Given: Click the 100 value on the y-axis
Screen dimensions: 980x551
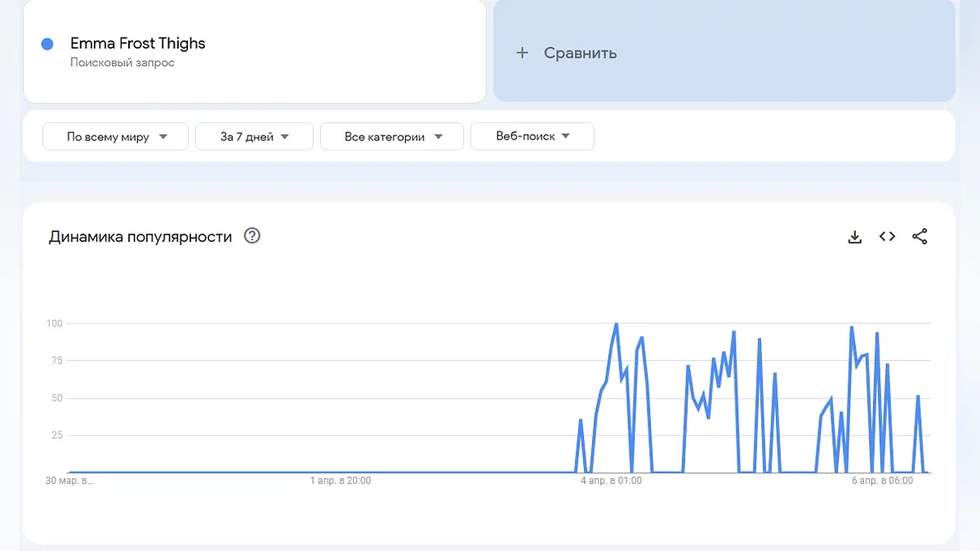Looking at the screenshot, I should 55,323.
